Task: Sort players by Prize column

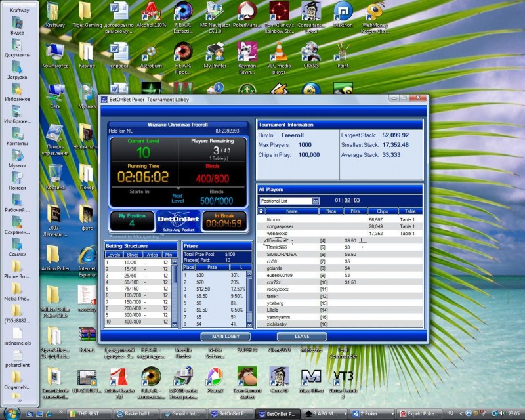Action: (x=355, y=211)
